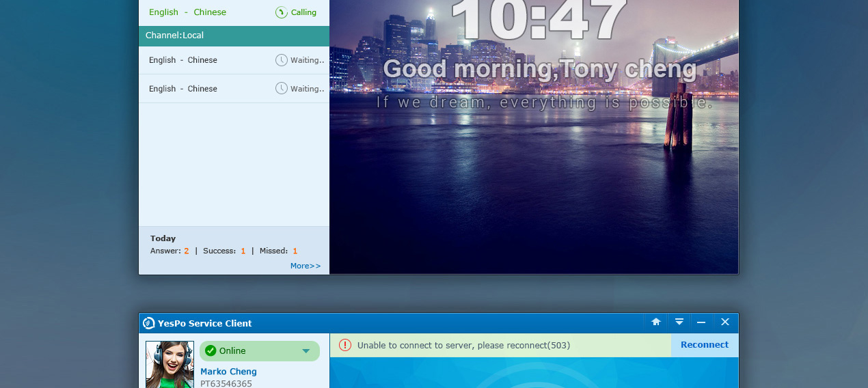
Task: Click the ID PT63546365
Action: click(226, 384)
